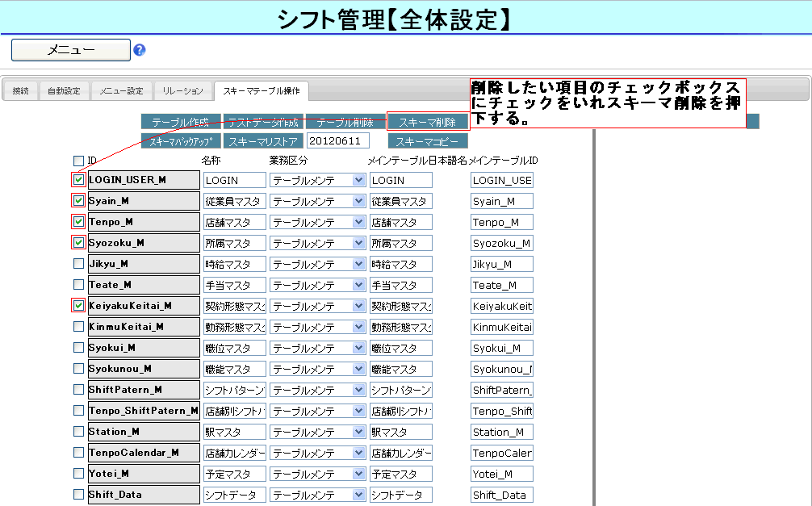Click the 名称 field for Tenpo_M row

pyautogui.click(x=234, y=222)
